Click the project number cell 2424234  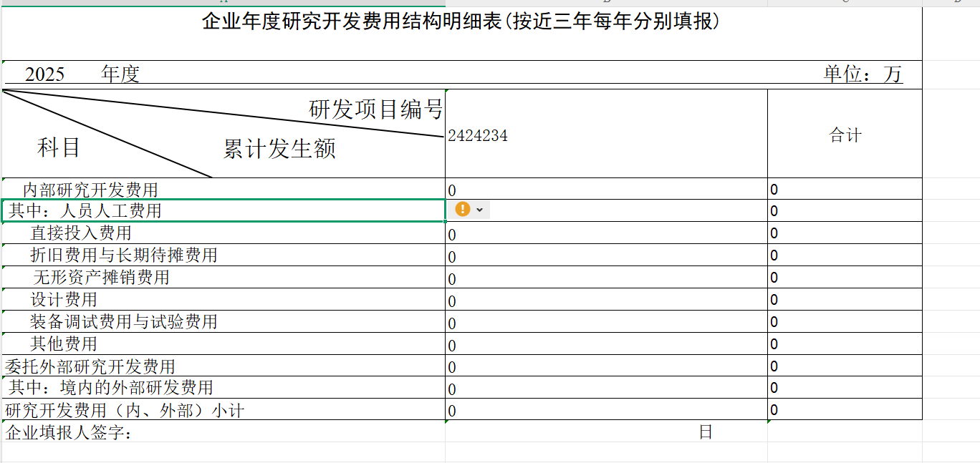[x=605, y=135]
